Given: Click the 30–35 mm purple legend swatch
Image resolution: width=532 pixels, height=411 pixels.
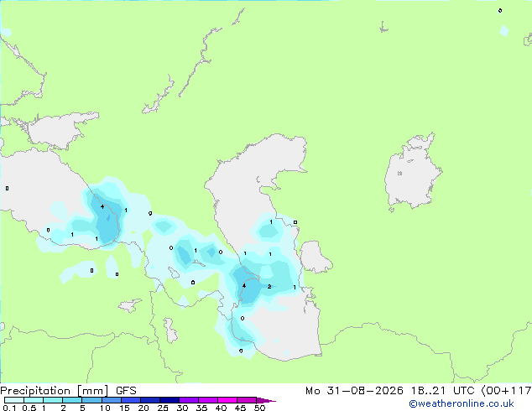Looking at the screenshot, I should pyautogui.click(x=188, y=400).
